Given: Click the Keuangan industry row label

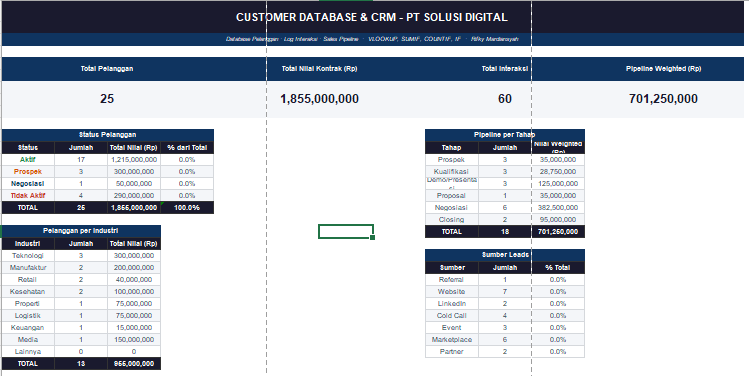Looking at the screenshot, I should [x=28, y=328].
